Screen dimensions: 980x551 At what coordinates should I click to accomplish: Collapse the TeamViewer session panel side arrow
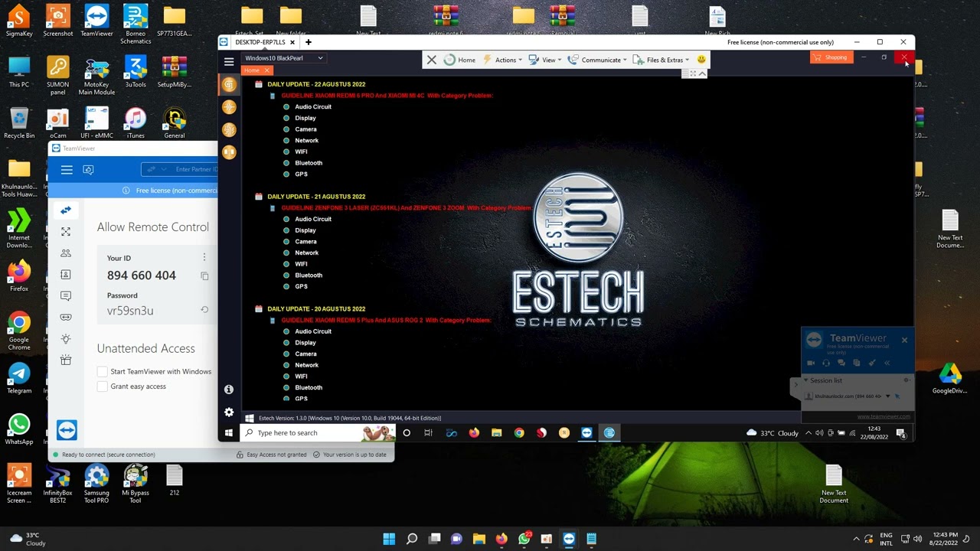coord(795,386)
